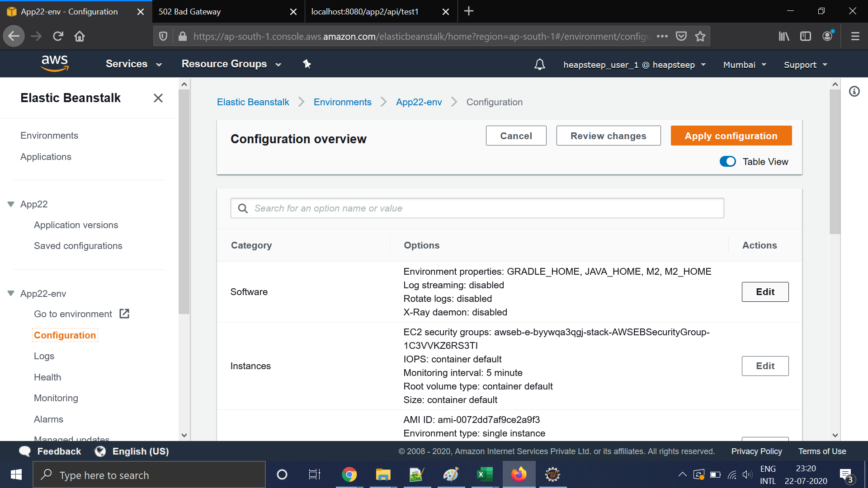868x488 pixels.
Task: Toggle the Table View switch
Action: (x=728, y=162)
